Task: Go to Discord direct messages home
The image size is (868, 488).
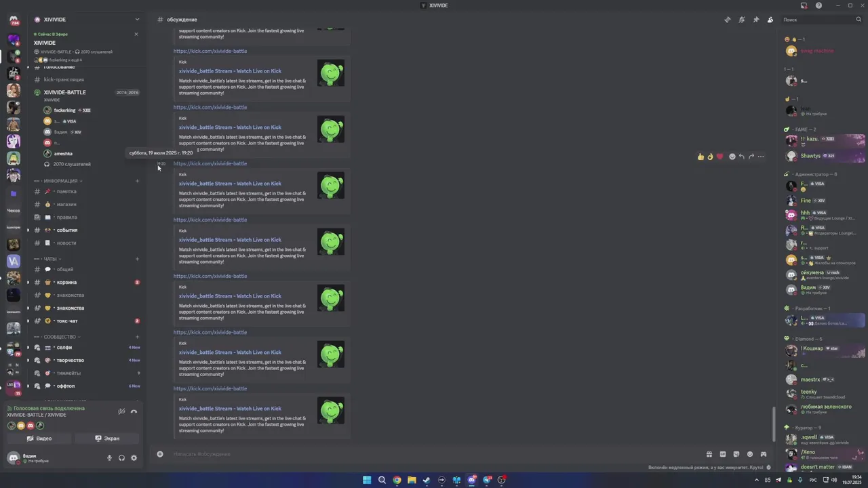Action: pyautogui.click(x=14, y=20)
